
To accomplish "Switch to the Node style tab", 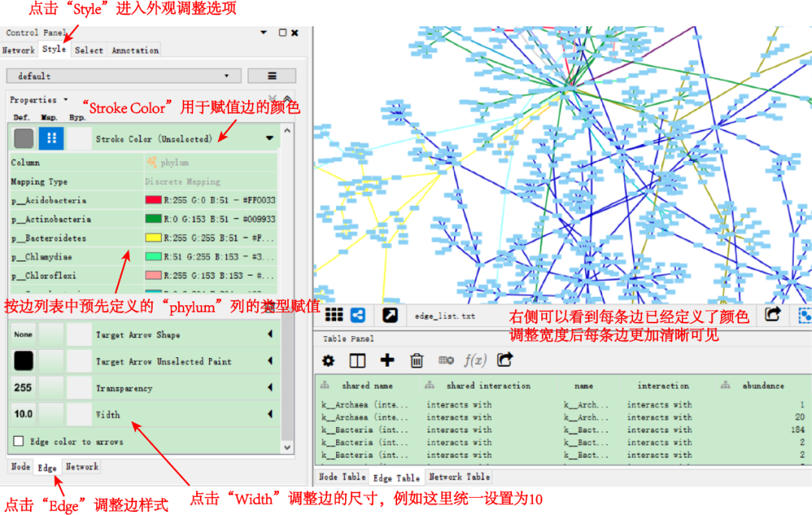I will tap(21, 466).
